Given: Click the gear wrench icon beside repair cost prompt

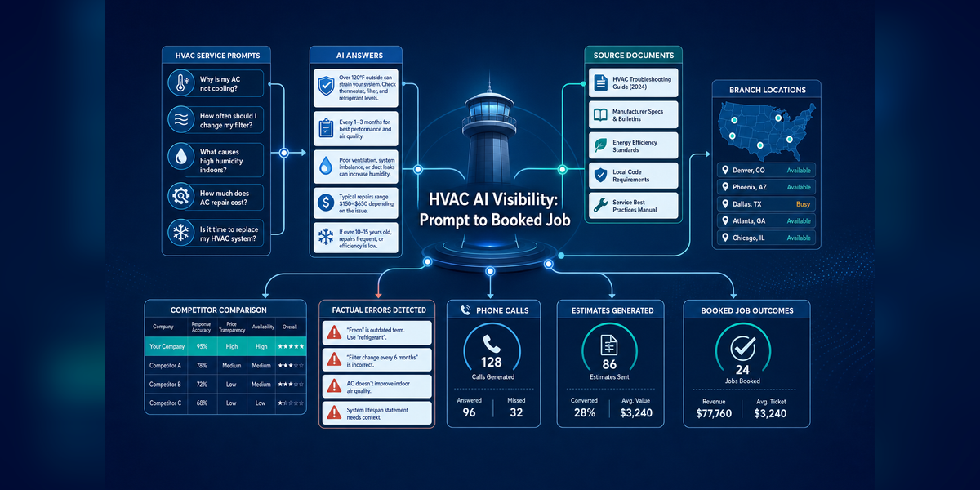Looking at the screenshot, I should [x=180, y=195].
